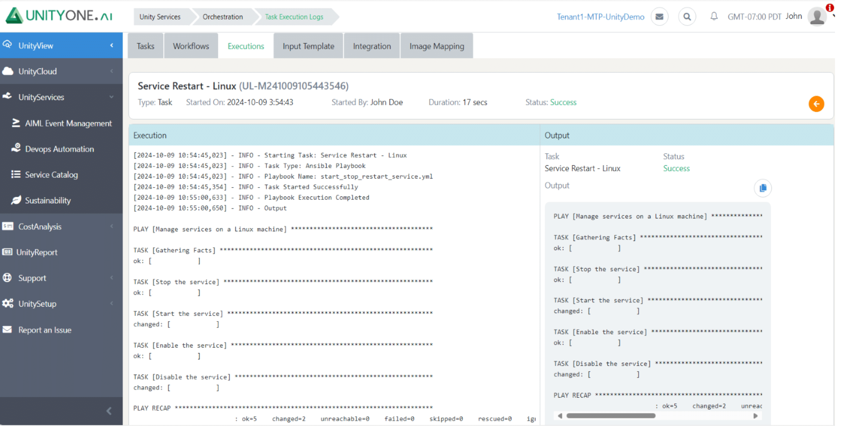Open the Image Mapping tab
Screen dimensions: 868x426
(x=436, y=46)
